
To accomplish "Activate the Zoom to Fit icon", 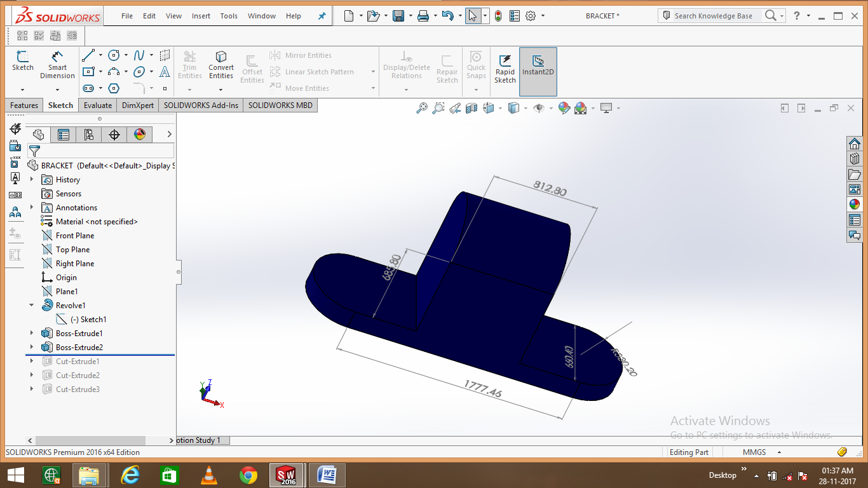I will [423, 108].
